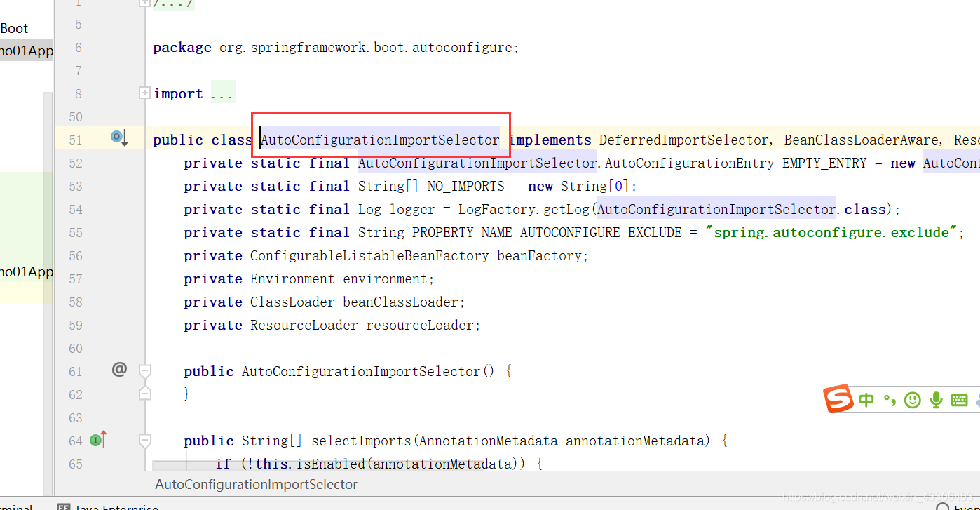
Task: Click LogFactory on line 54
Action: [x=497, y=209]
